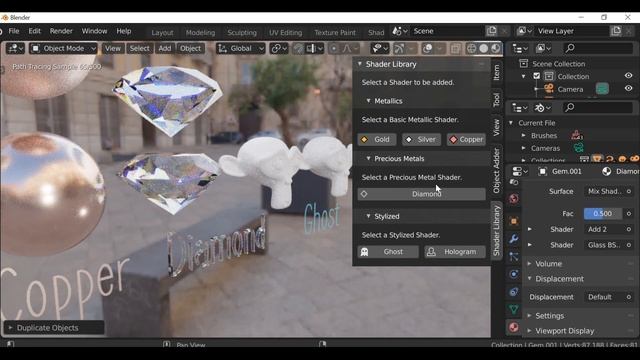The width and height of the screenshot is (640, 360).
Task: Click the Fac socket dot toggle
Action: click(629, 213)
